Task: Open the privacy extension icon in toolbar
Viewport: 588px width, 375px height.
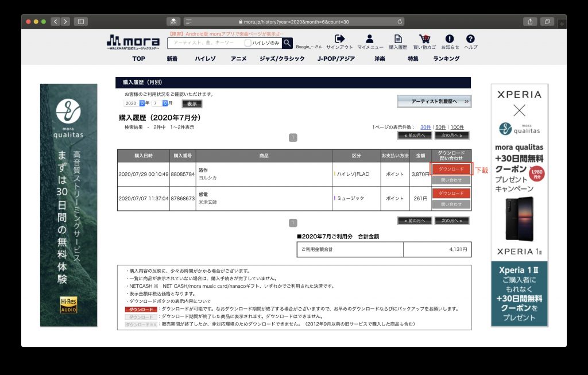Action: (173, 22)
